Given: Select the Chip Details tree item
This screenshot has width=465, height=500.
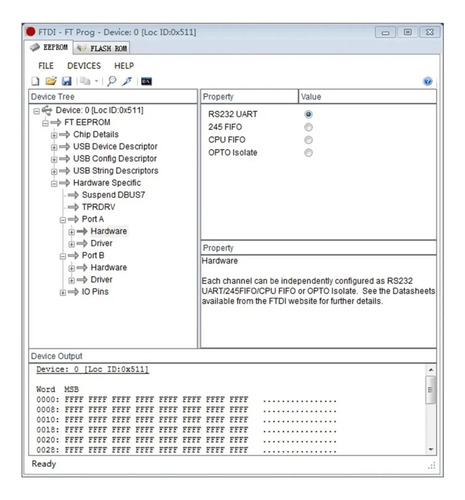Looking at the screenshot, I should 96,134.
